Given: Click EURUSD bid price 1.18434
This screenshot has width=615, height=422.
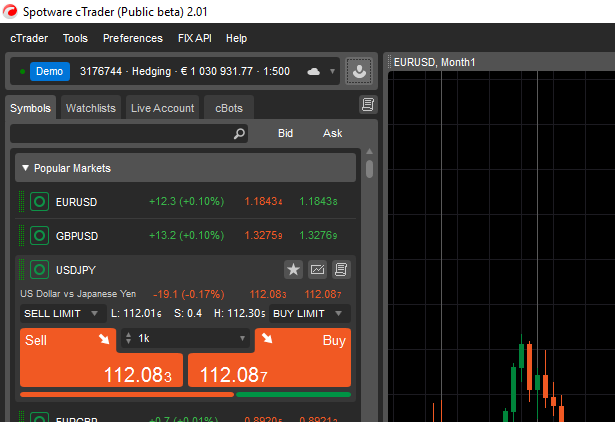Looking at the screenshot, I should pyautogui.click(x=263, y=202).
